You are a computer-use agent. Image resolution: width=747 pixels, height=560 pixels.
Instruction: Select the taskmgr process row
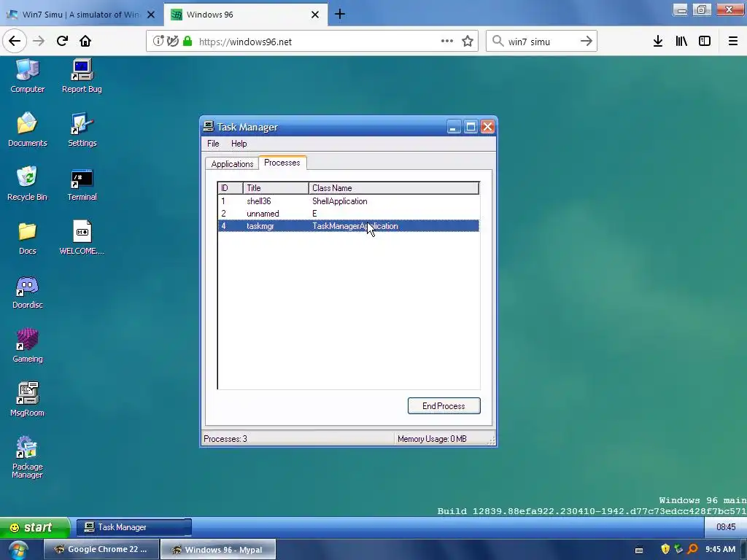(348, 226)
